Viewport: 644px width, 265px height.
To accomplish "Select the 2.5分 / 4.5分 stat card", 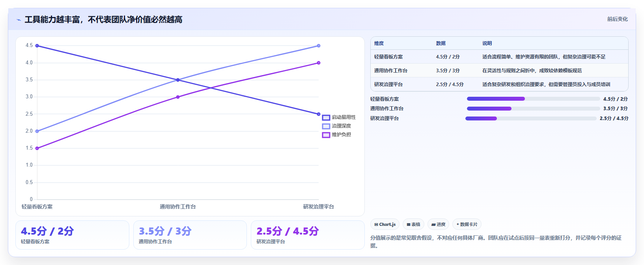I will 308,235.
